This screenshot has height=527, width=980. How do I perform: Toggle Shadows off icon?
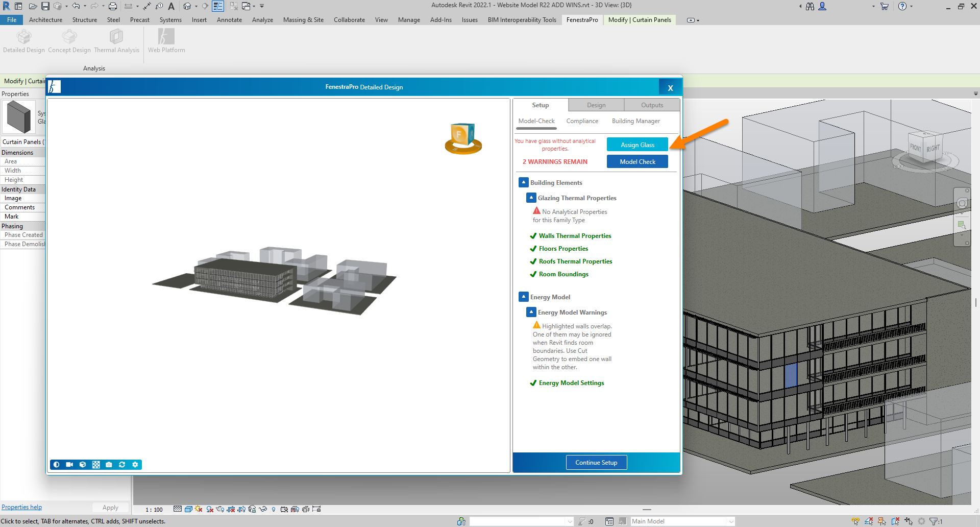pos(210,509)
